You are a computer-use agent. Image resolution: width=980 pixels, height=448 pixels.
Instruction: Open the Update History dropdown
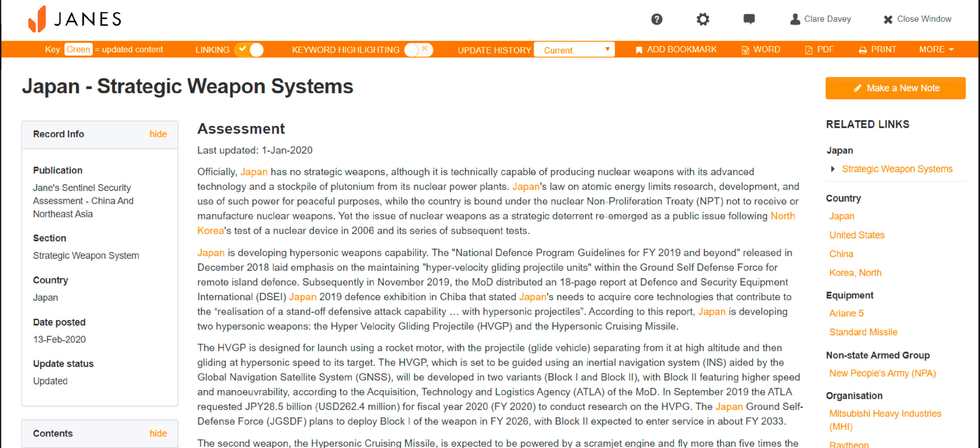tap(574, 50)
